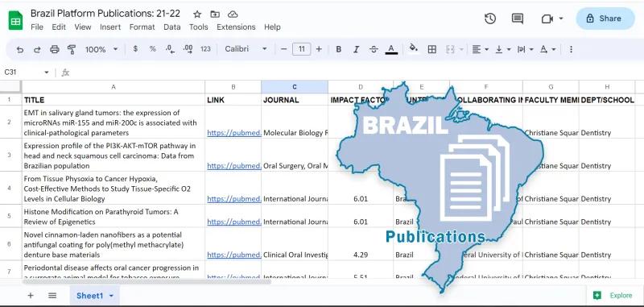644x307 pixels.
Task: Open the Insert menu
Action: [x=110, y=27]
